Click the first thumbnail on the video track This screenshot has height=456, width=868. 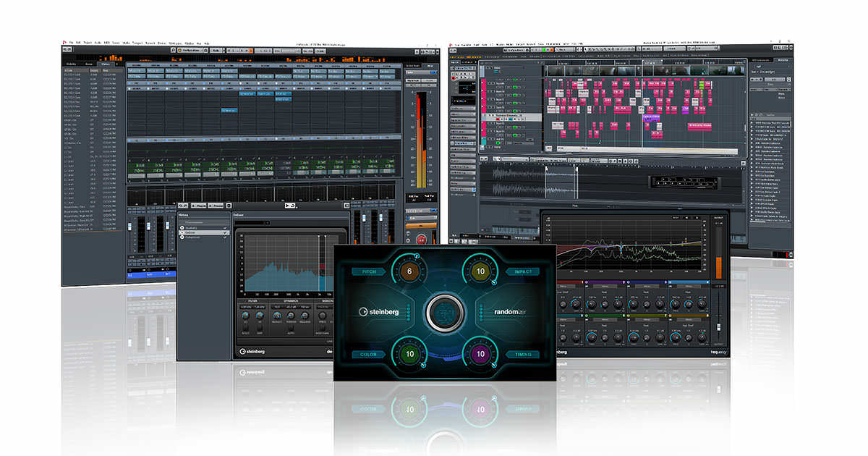pos(556,70)
